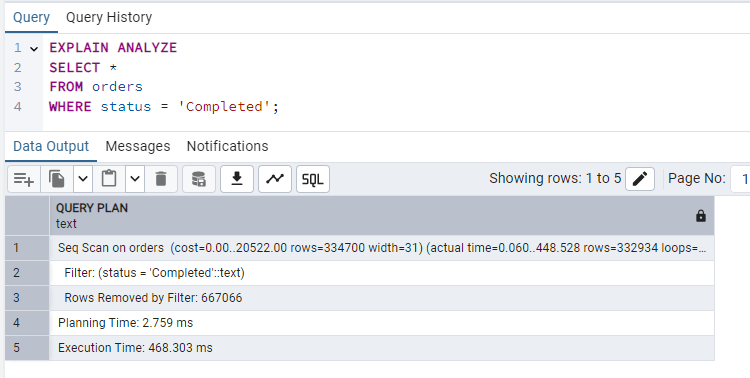Open the Messages tab

[138, 146]
